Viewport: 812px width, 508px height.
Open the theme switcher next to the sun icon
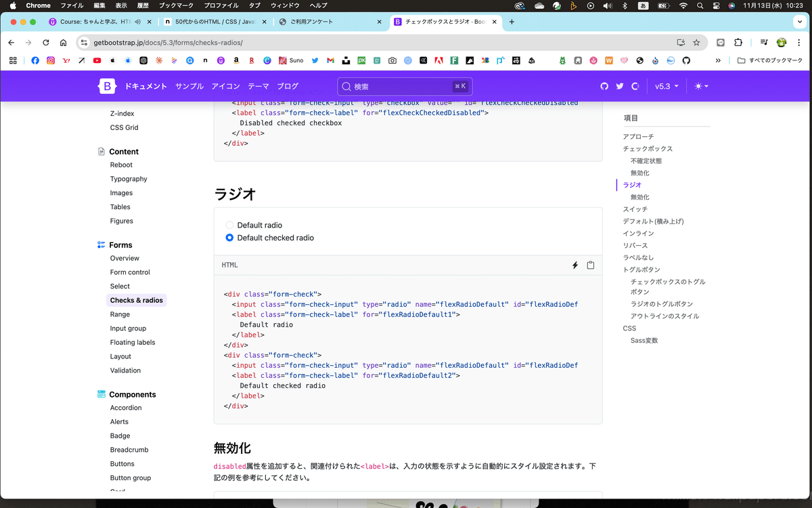click(700, 86)
